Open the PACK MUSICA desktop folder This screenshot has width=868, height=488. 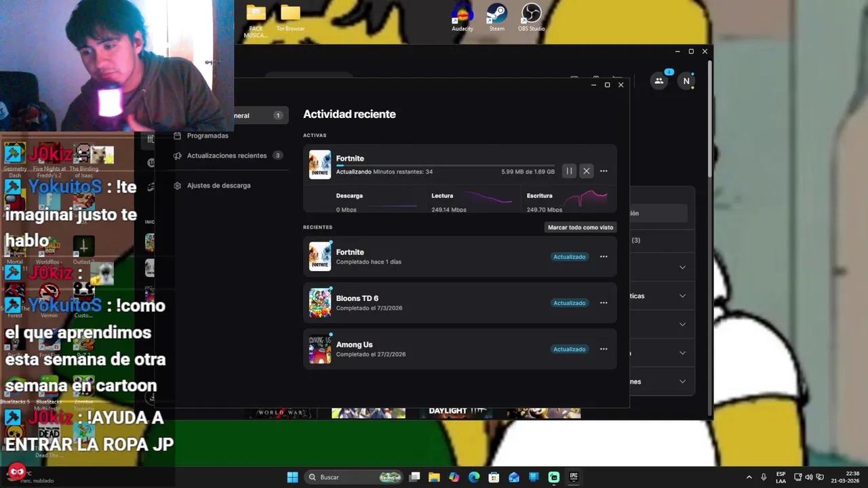pos(256,20)
